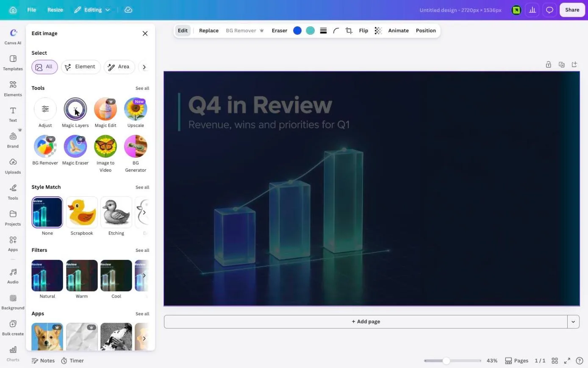
Task: Lock the page with padlock icon
Action: coord(549,64)
